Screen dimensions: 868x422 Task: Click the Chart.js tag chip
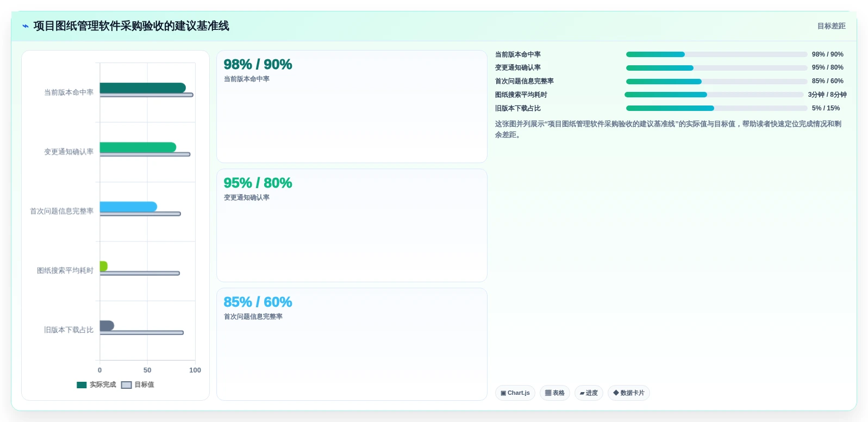coord(515,393)
